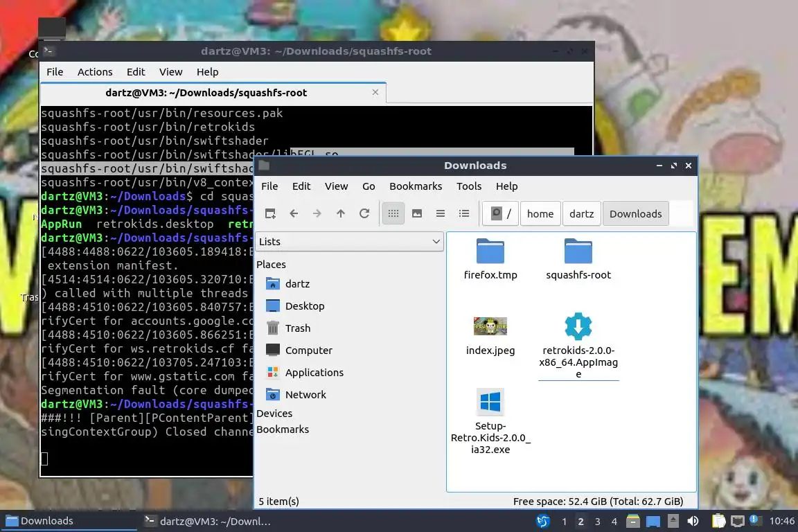
Task: Select Trash in Places sidebar
Action: [x=298, y=328]
